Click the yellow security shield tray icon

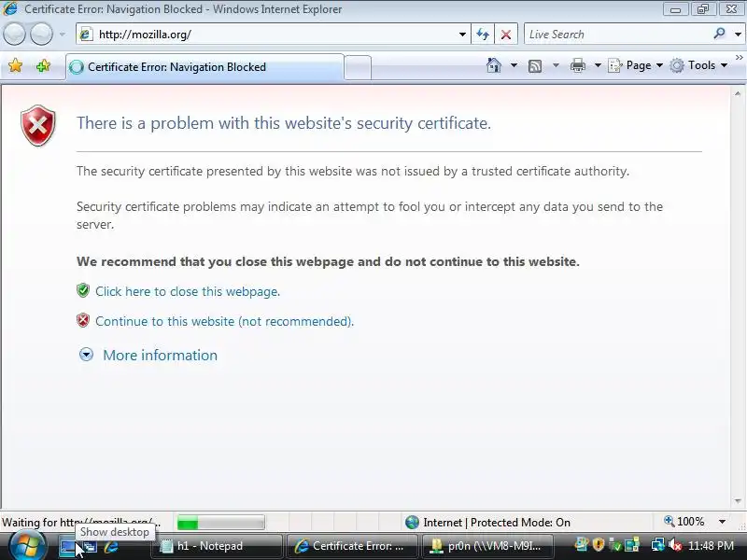[599, 545]
